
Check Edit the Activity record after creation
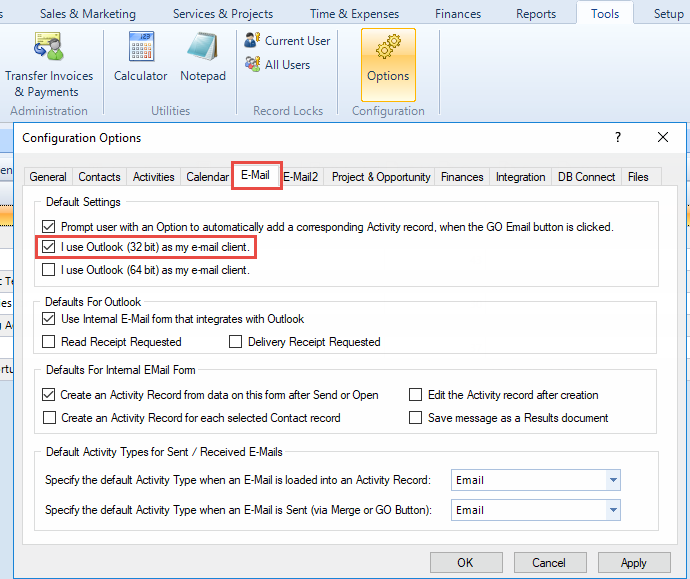tap(415, 395)
